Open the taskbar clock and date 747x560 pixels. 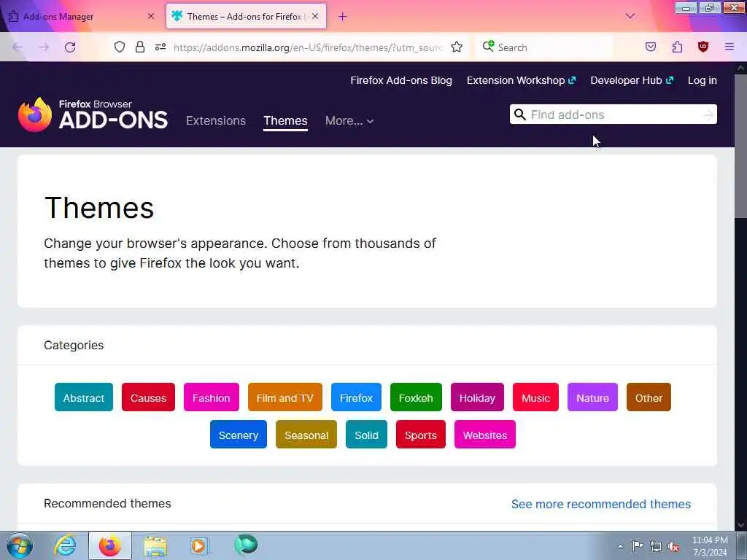[710, 546]
